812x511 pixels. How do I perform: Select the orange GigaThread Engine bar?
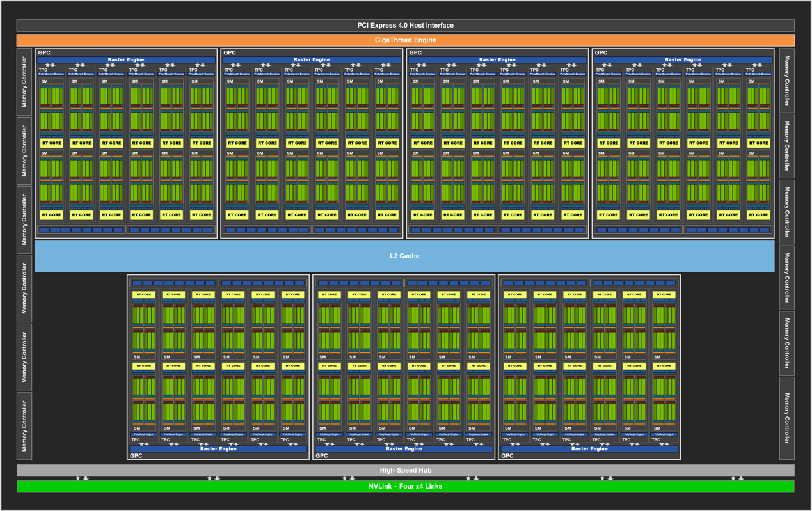coord(405,40)
